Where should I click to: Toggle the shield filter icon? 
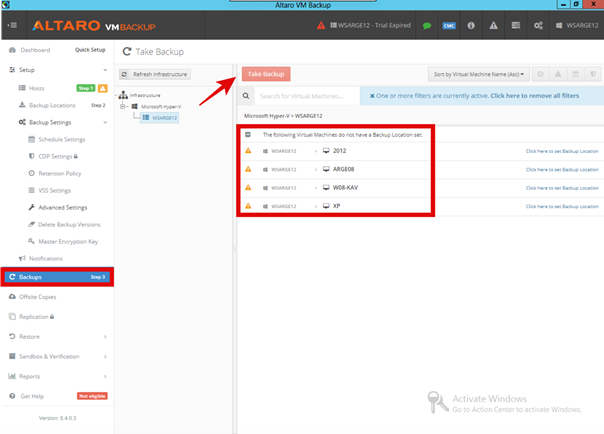tap(593, 74)
